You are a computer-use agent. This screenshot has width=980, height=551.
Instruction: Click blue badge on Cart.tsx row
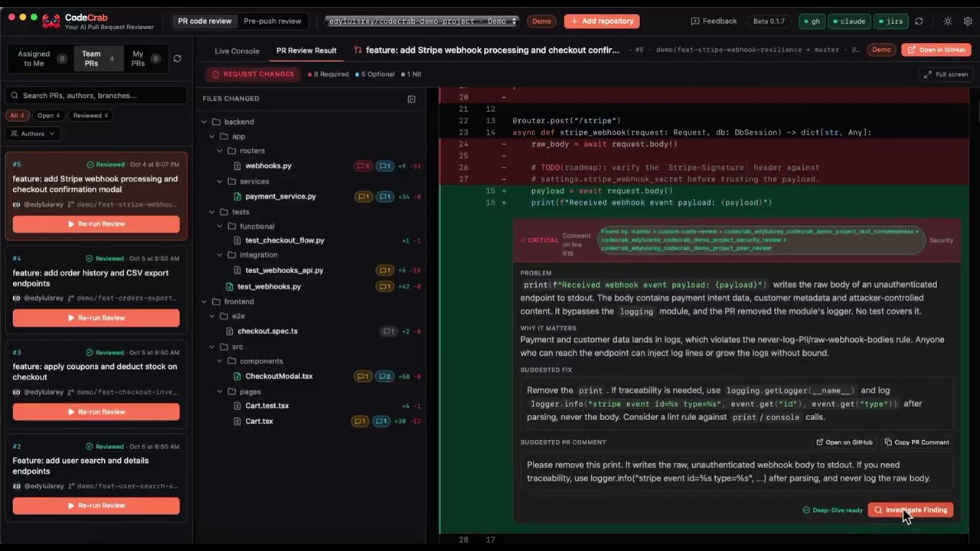click(381, 422)
